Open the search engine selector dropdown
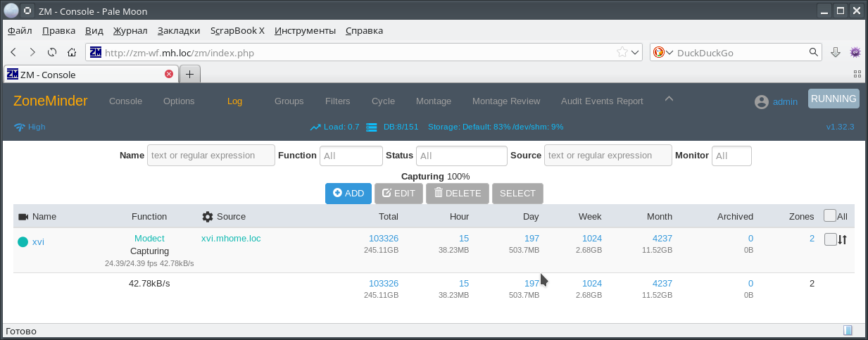The width and height of the screenshot is (868, 340). (669, 52)
